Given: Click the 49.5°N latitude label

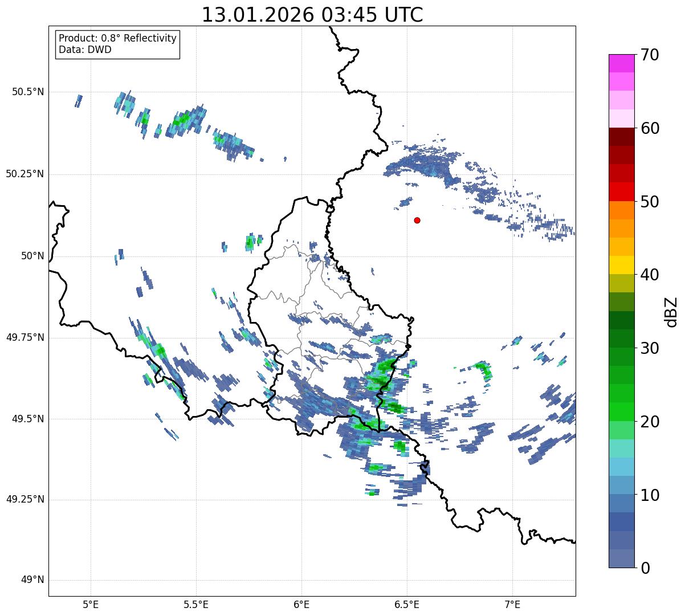Looking at the screenshot, I should click(x=28, y=419).
